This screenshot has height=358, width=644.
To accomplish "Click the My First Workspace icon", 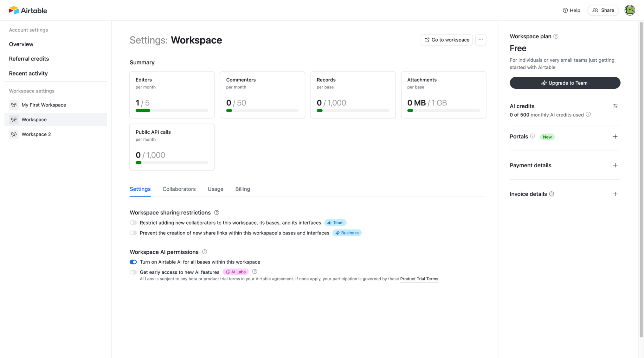I will coord(14,105).
